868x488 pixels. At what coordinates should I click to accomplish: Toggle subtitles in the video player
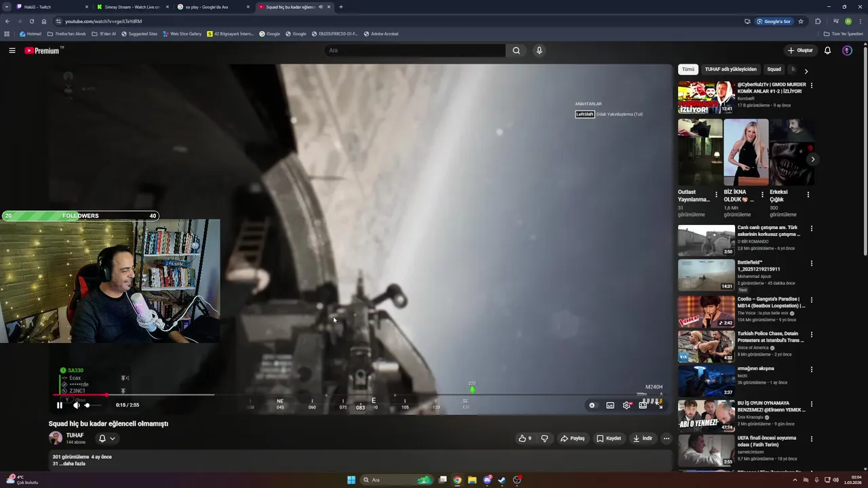(610, 405)
